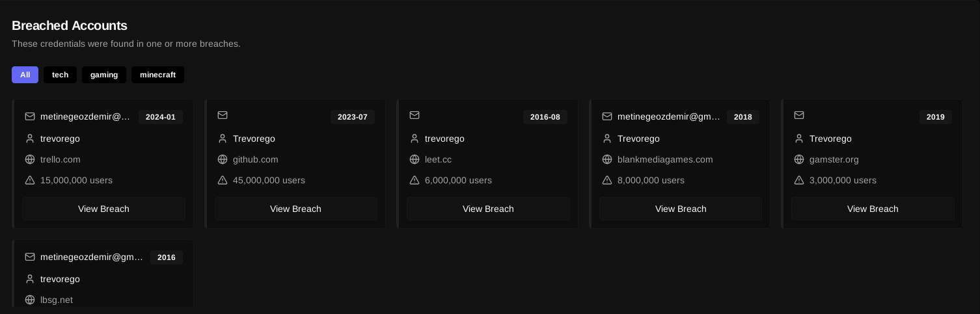This screenshot has height=314, width=980.
Task: Filter breaches by the minecraft tag
Action: pos(157,75)
